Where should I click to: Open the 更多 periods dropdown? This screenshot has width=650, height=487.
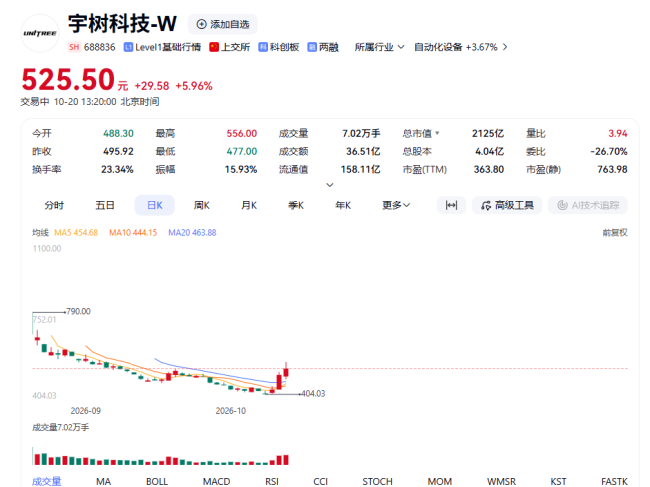396,206
